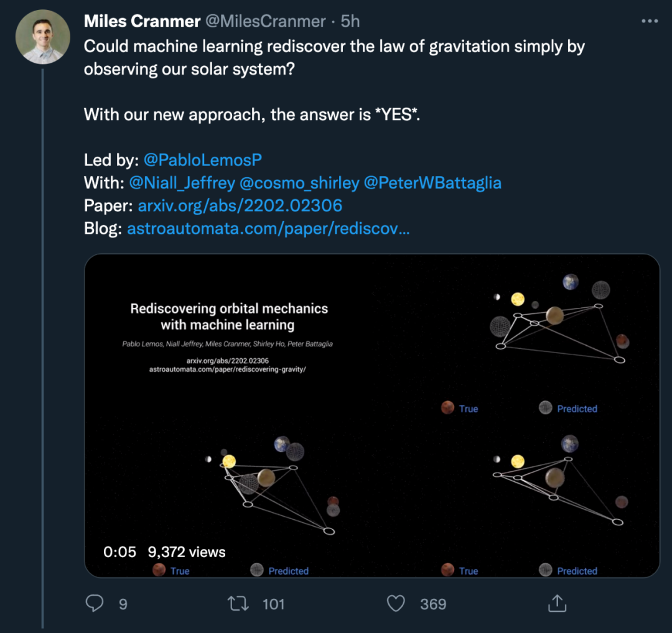This screenshot has height=633, width=672.
Task: Open the @Niall_Jeffrey profile link
Action: tap(182, 183)
